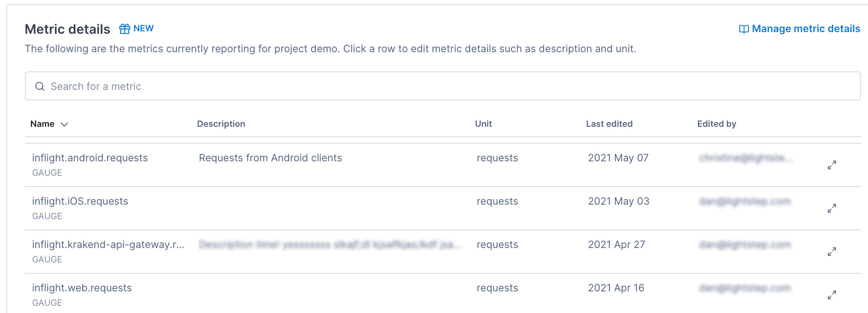Click the NEW badge label
The height and width of the screenshot is (313, 868).
(143, 28)
